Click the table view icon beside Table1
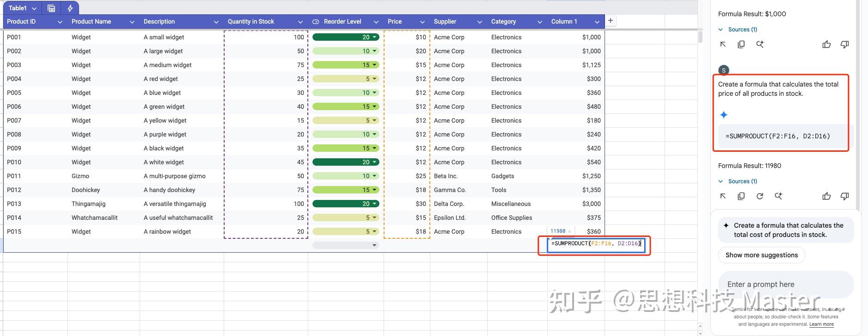Image resolution: width=868 pixels, height=336 pixels. pos(51,8)
